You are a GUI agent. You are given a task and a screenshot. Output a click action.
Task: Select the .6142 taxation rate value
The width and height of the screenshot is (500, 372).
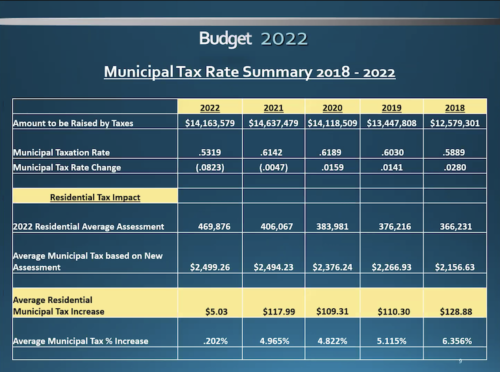[272, 153]
